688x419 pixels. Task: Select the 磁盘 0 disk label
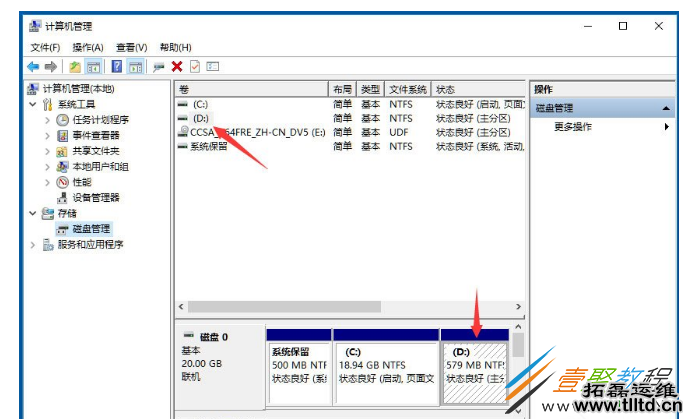point(214,337)
